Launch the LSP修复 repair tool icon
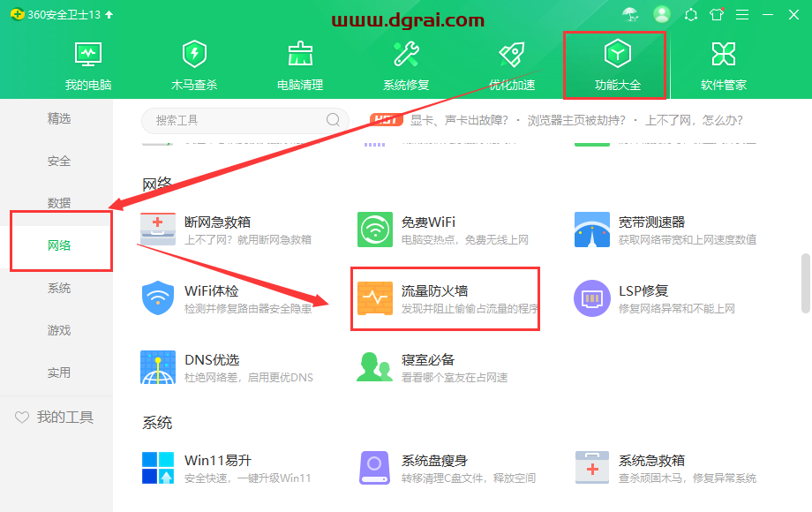 coord(591,298)
